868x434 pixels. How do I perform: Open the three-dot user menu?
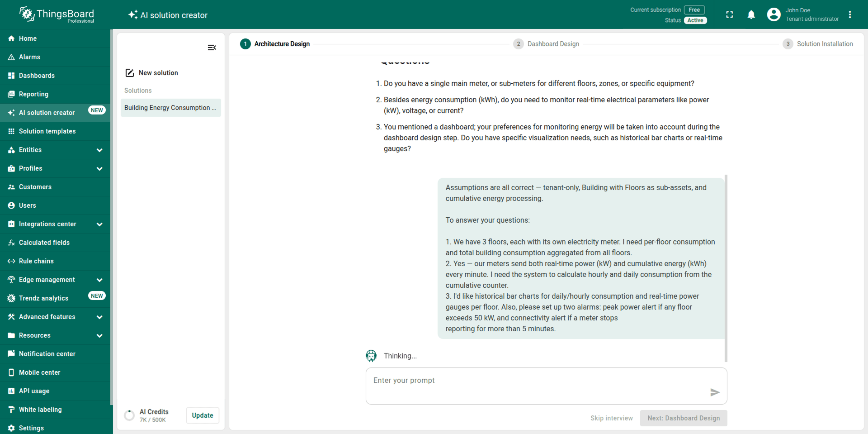[850, 15]
